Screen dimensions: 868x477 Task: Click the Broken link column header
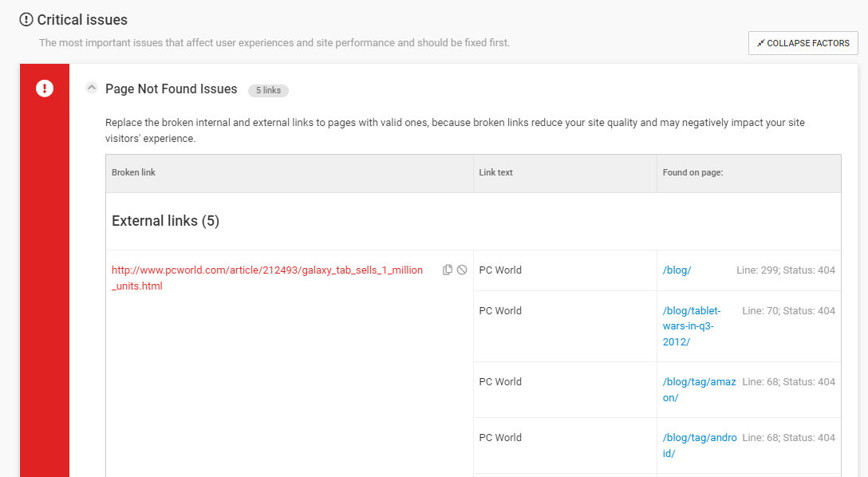pyautogui.click(x=133, y=172)
